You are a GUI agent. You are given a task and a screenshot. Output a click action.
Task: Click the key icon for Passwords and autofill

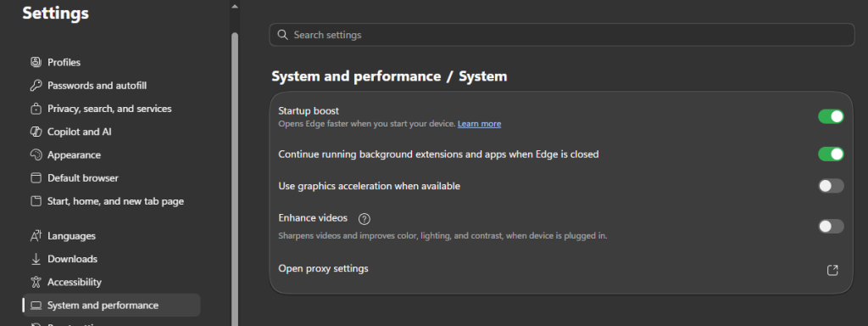(x=36, y=86)
